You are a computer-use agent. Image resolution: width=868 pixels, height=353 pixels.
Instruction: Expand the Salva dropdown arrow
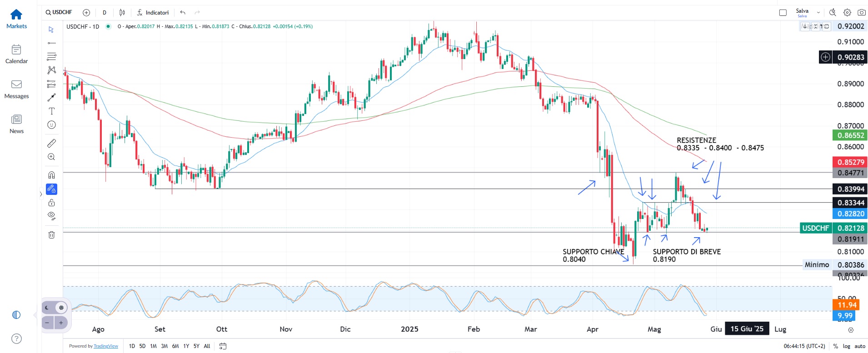pos(818,13)
